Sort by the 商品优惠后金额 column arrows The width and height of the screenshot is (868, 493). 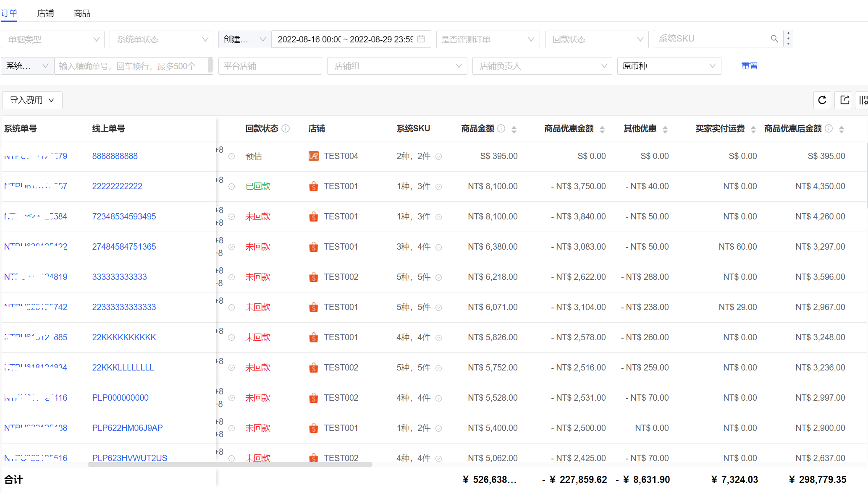pyautogui.click(x=842, y=129)
